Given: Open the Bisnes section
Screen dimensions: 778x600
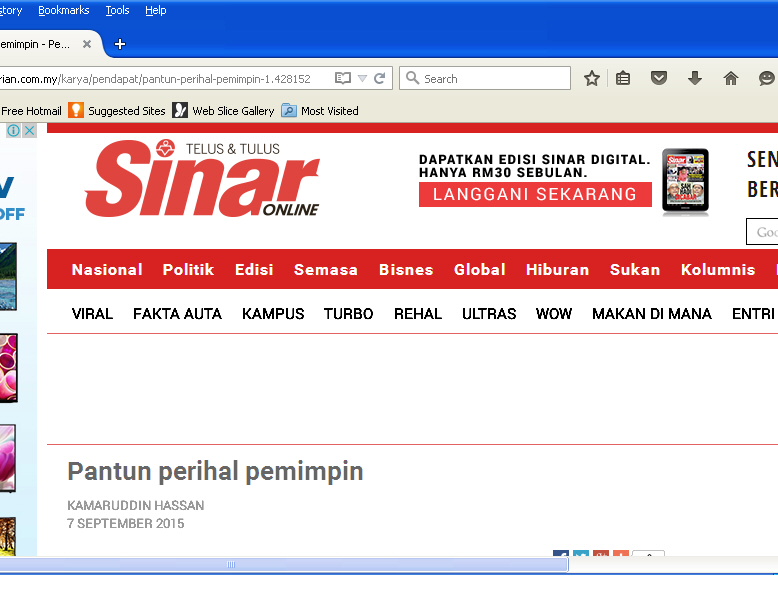Looking at the screenshot, I should 406,269.
